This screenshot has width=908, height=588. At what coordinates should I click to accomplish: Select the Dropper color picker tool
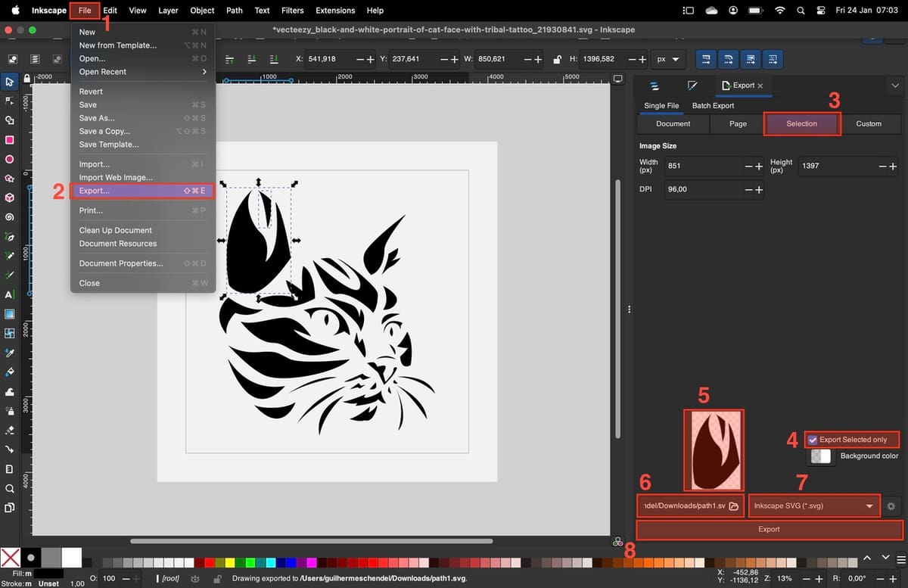pyautogui.click(x=9, y=353)
